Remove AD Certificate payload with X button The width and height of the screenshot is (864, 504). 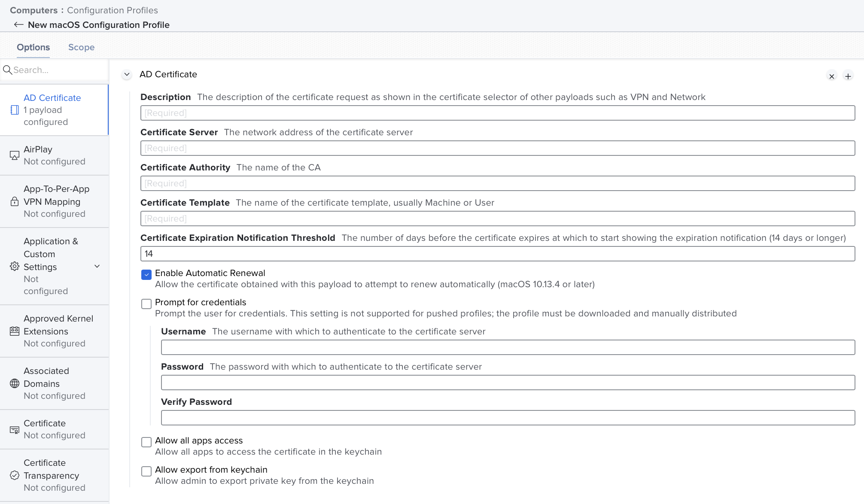coord(832,76)
